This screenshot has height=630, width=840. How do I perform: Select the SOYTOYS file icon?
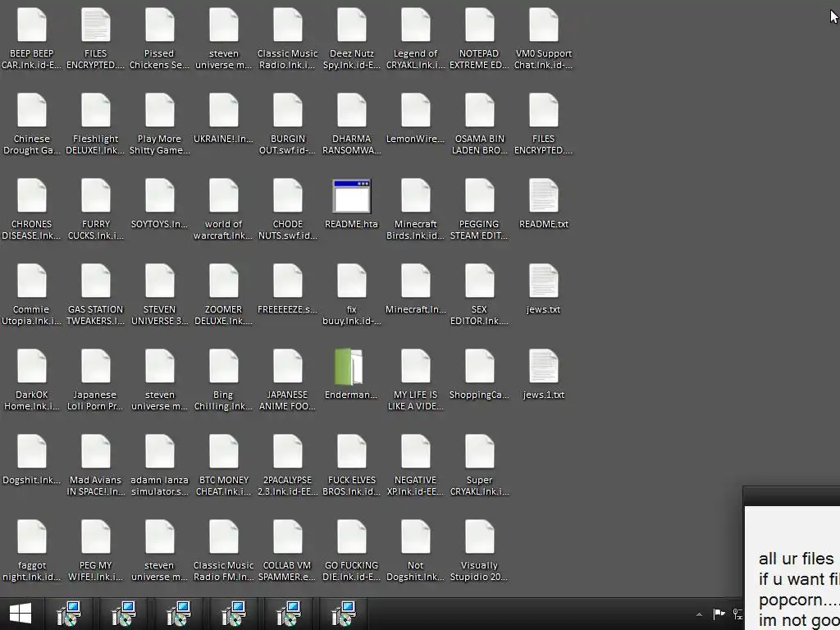(160, 195)
